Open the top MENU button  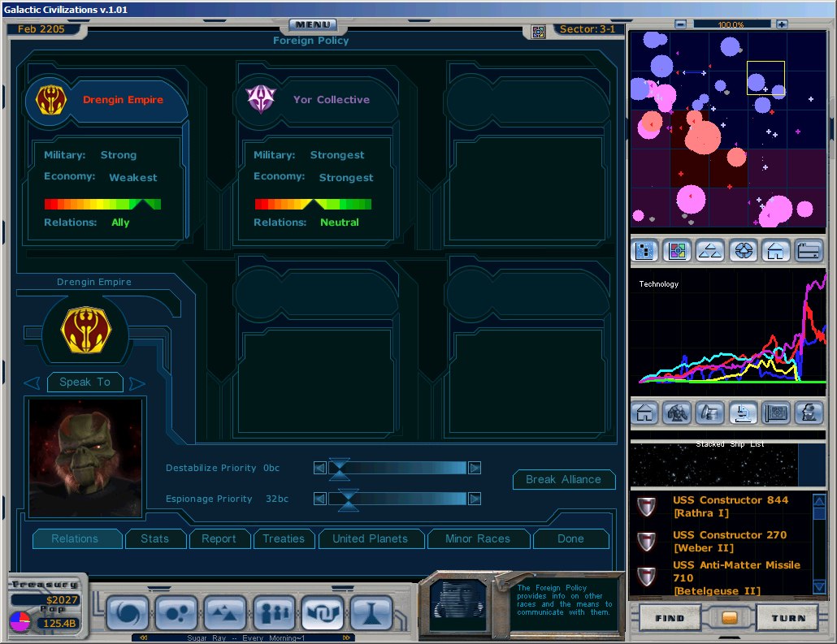click(313, 24)
